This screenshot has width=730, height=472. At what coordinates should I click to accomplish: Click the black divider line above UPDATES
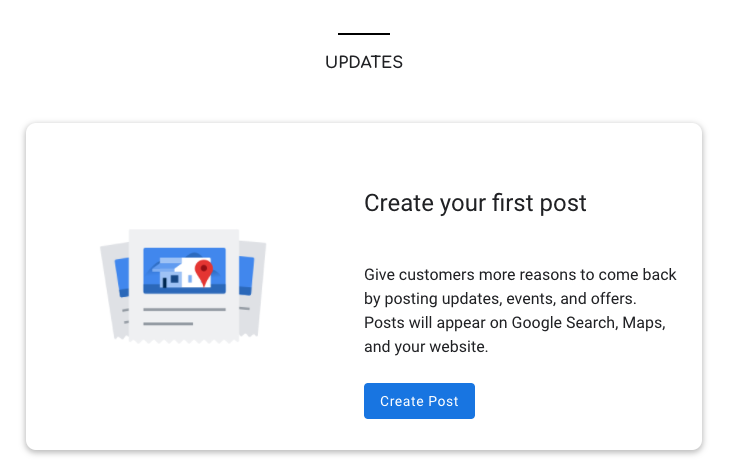(x=364, y=34)
